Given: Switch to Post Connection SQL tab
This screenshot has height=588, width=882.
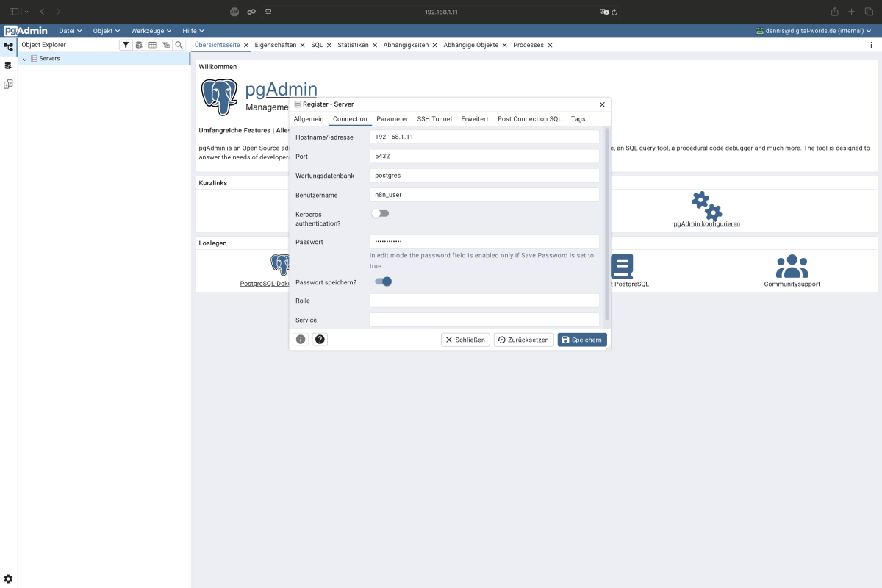Looking at the screenshot, I should tap(529, 118).
